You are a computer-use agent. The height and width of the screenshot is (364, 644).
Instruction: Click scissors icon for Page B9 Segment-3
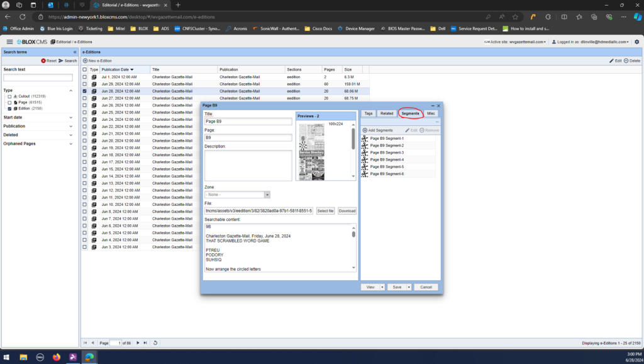(x=365, y=152)
